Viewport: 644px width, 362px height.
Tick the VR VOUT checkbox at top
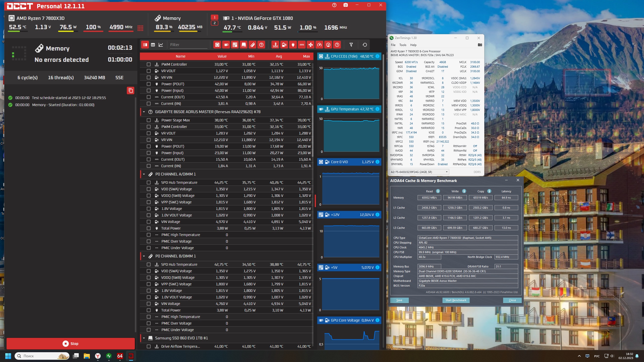click(149, 71)
